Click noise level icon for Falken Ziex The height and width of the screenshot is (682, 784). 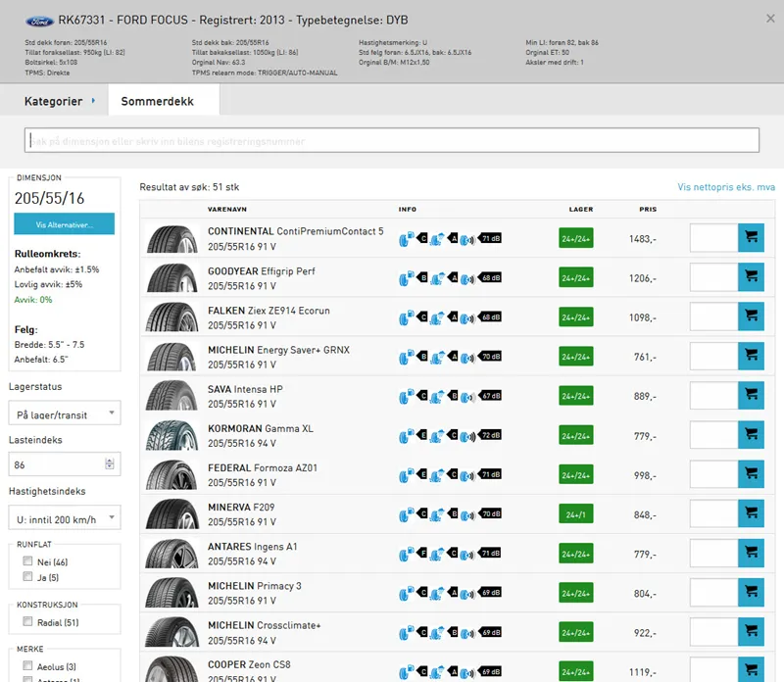pos(468,317)
